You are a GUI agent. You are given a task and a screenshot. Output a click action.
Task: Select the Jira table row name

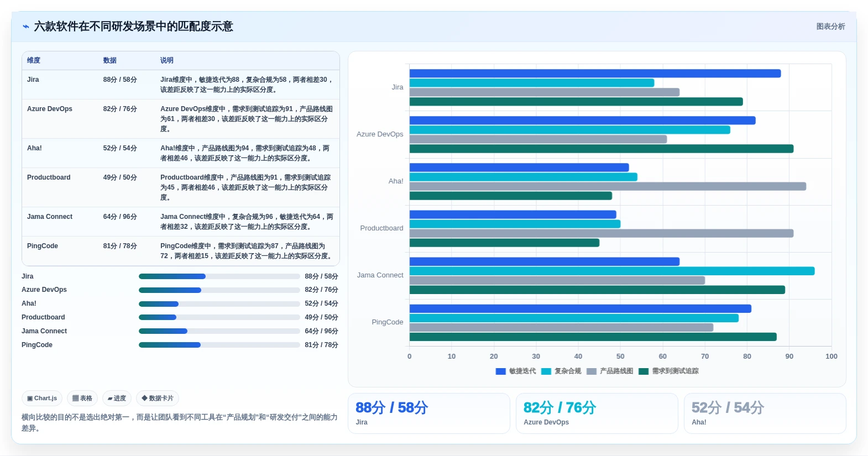pyautogui.click(x=33, y=80)
